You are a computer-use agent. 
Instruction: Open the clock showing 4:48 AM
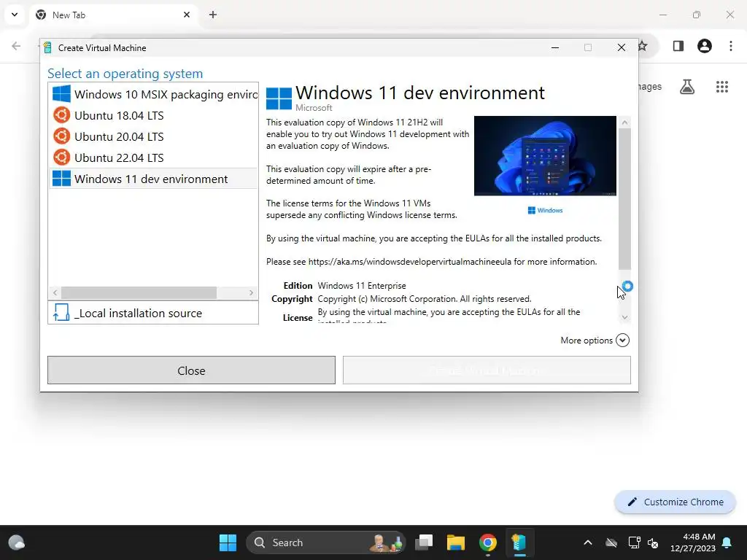(x=693, y=542)
